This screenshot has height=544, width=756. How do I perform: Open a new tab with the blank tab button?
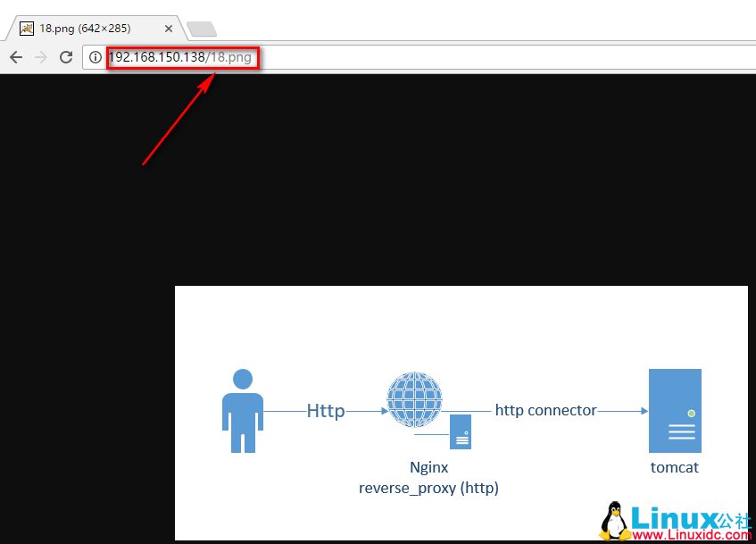click(201, 29)
